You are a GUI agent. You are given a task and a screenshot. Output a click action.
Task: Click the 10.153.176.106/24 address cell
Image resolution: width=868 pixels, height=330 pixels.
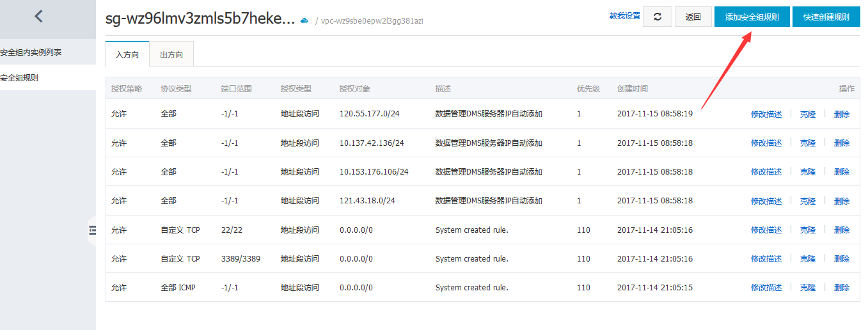click(374, 171)
